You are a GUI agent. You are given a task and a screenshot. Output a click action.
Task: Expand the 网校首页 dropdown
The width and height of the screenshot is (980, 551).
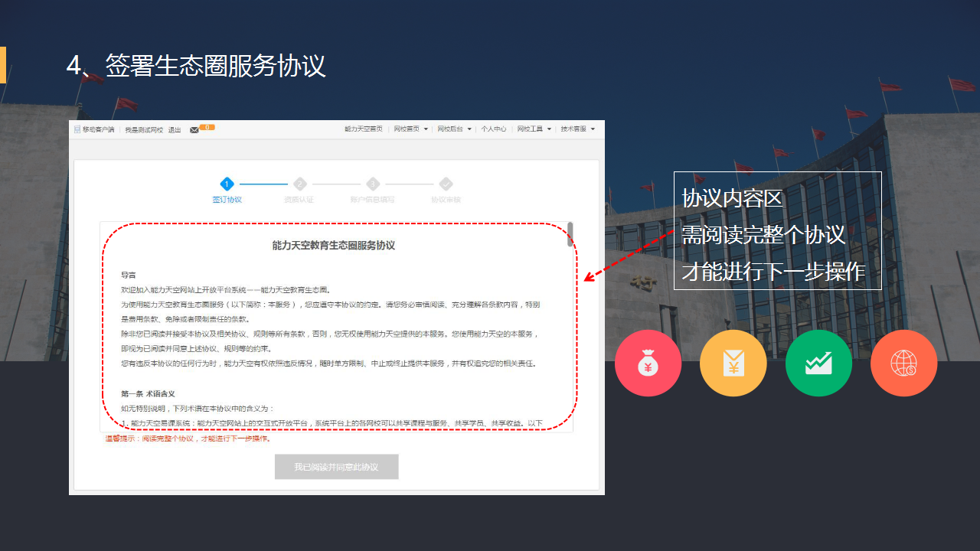pyautogui.click(x=411, y=129)
